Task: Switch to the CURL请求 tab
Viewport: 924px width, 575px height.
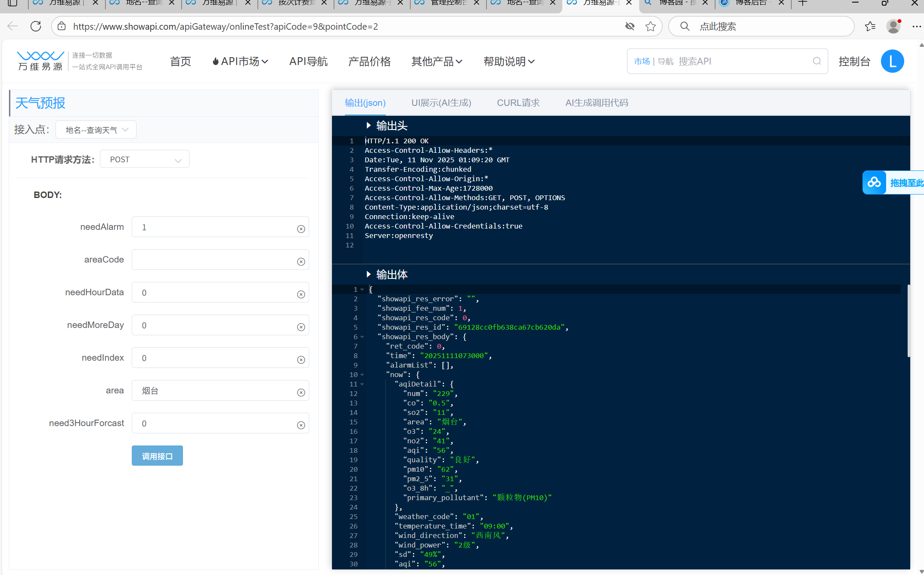Action: (518, 103)
